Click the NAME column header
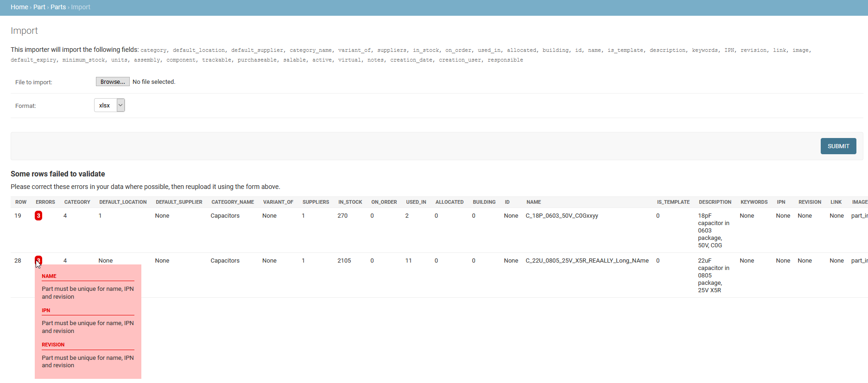This screenshot has height=383, width=868. pos(533,202)
